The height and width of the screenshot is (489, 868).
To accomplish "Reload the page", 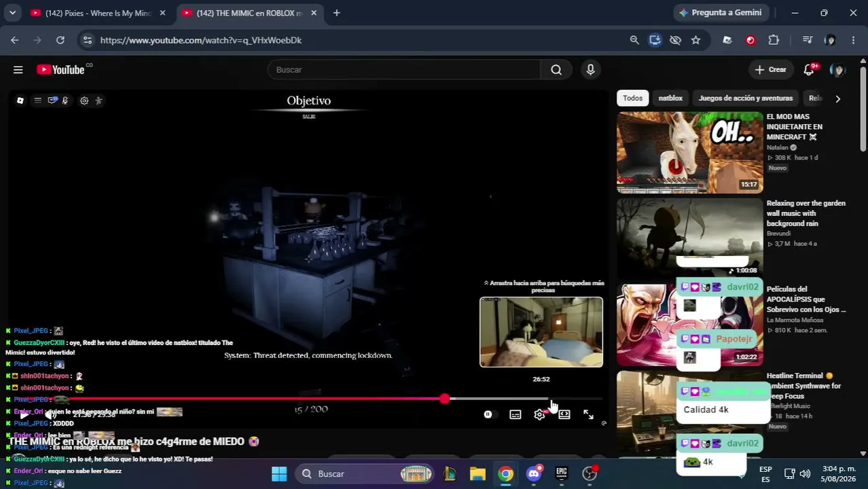I will [x=60, y=40].
